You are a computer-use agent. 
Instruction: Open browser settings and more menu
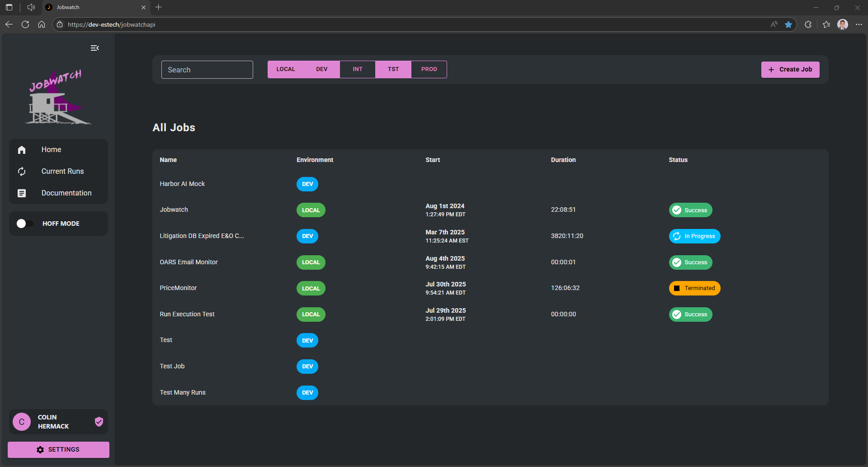pyautogui.click(x=859, y=24)
